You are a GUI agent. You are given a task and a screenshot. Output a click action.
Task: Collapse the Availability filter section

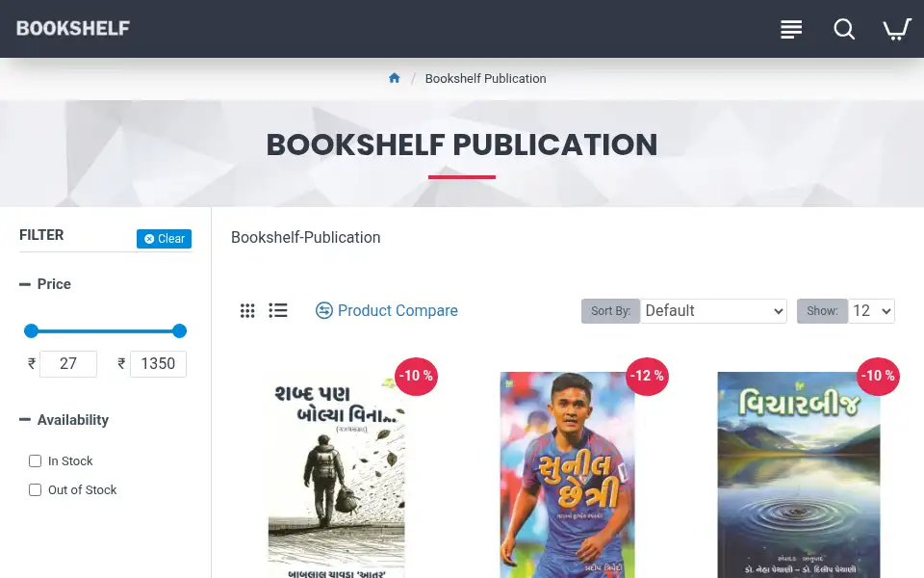[x=64, y=420]
